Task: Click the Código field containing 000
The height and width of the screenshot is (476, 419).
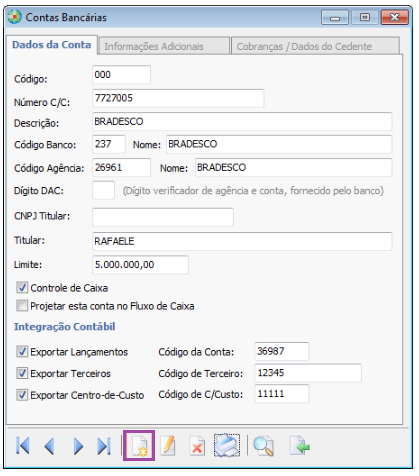Action: pos(121,75)
